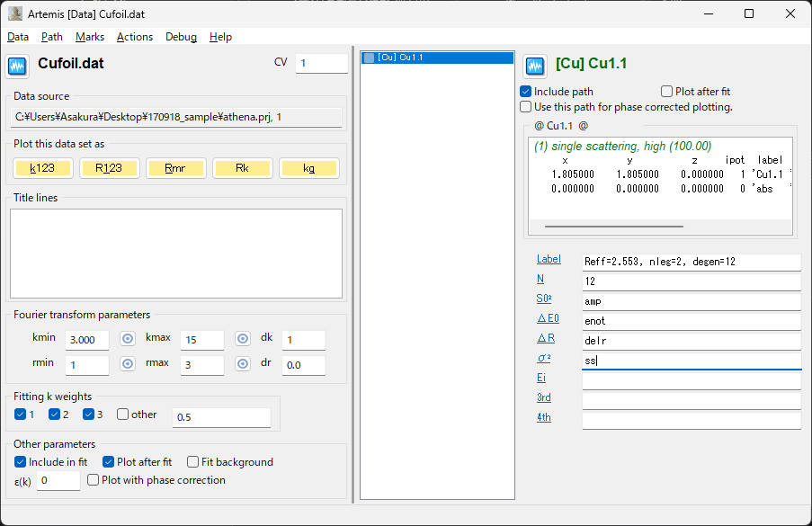Click the 4th cumulant link
The width and height of the screenshot is (812, 526).
point(544,417)
